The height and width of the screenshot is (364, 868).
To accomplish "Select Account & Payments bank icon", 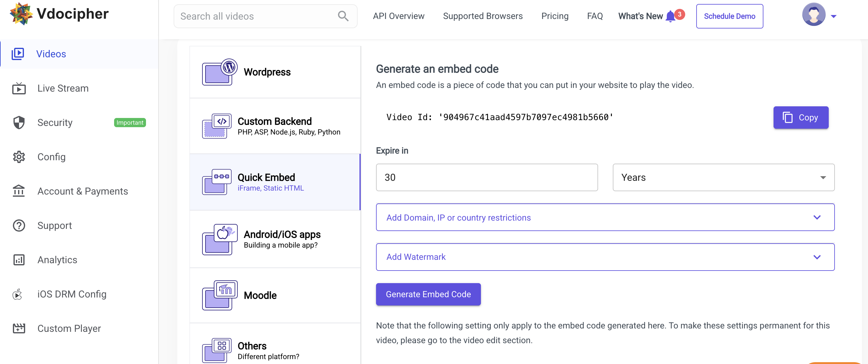I will tap(19, 191).
